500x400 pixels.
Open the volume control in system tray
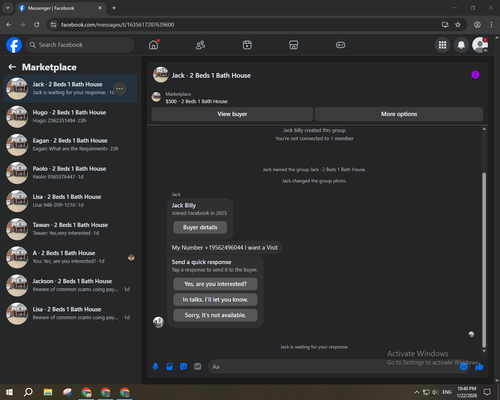click(x=435, y=392)
